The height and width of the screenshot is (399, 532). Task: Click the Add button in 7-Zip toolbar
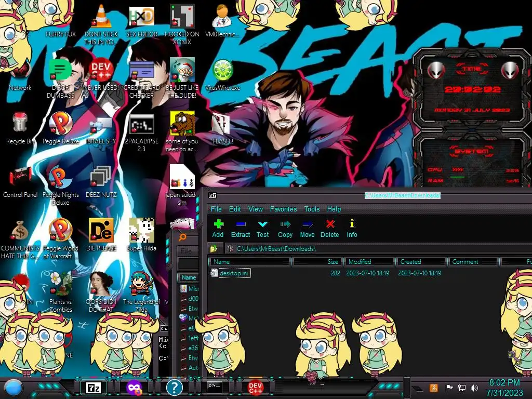tap(218, 229)
